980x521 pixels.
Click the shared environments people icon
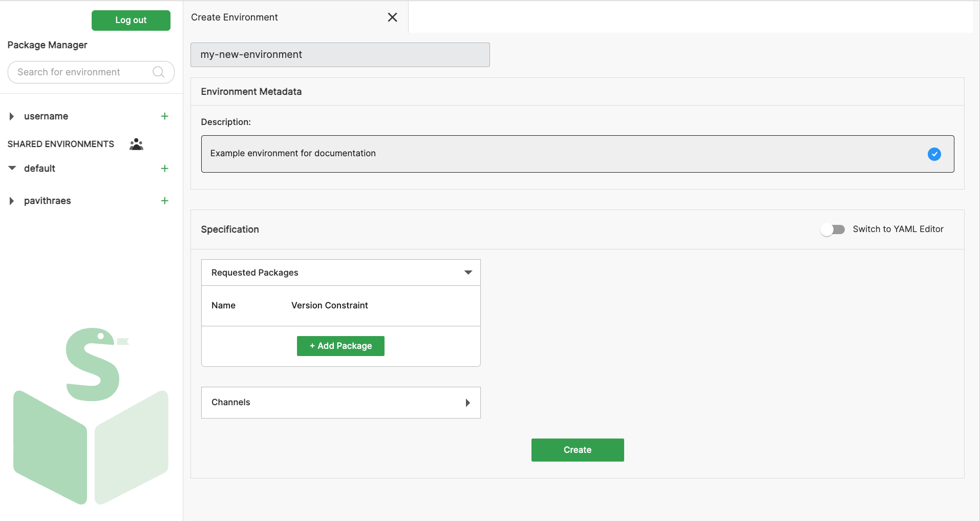pyautogui.click(x=136, y=144)
